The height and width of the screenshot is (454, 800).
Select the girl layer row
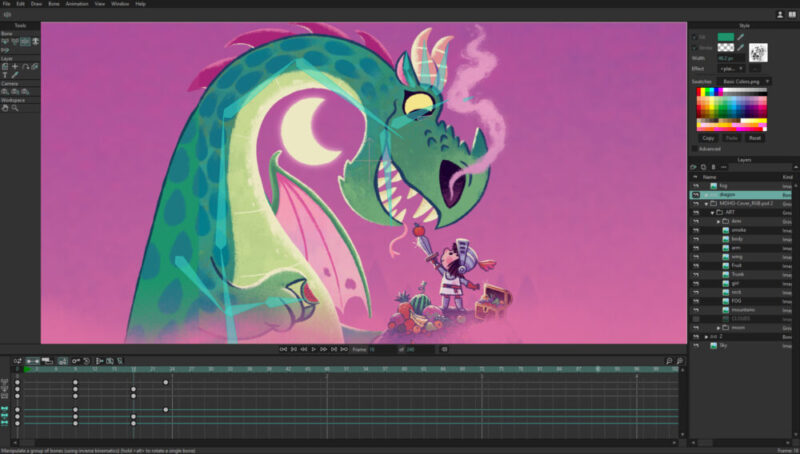pyautogui.click(x=742, y=283)
